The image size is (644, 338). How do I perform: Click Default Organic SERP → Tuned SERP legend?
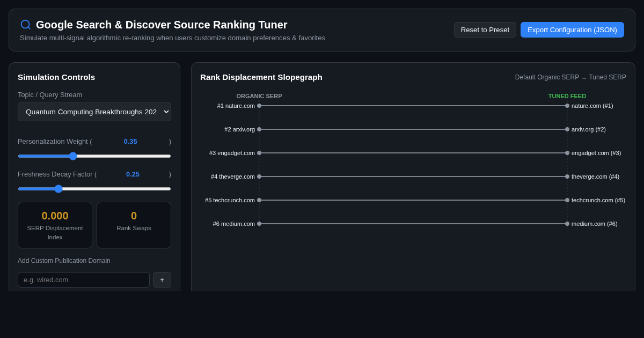click(x=570, y=77)
